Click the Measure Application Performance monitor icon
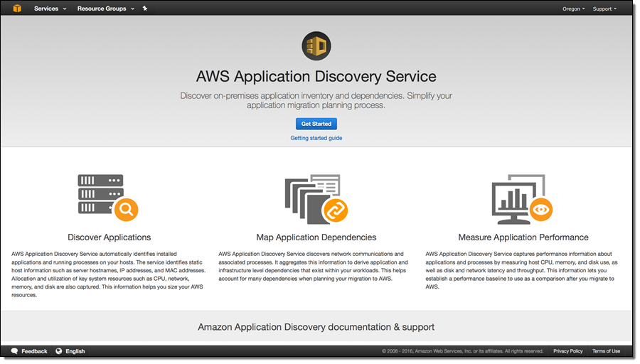Image resolution: width=640 pixels, height=364 pixels. 522,198
